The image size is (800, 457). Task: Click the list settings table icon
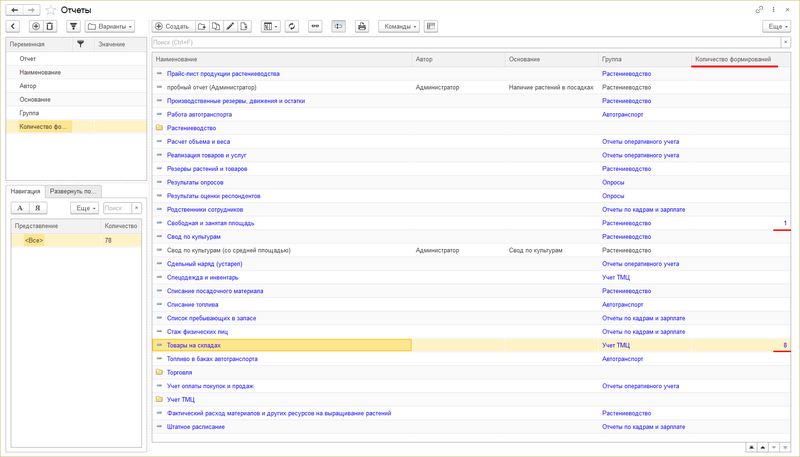(x=431, y=27)
